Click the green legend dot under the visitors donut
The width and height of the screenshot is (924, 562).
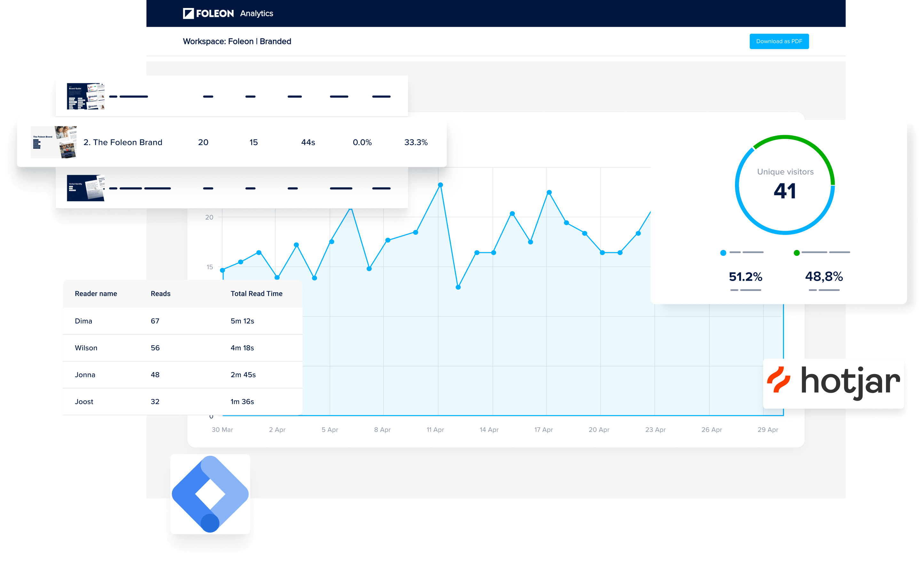point(796,253)
